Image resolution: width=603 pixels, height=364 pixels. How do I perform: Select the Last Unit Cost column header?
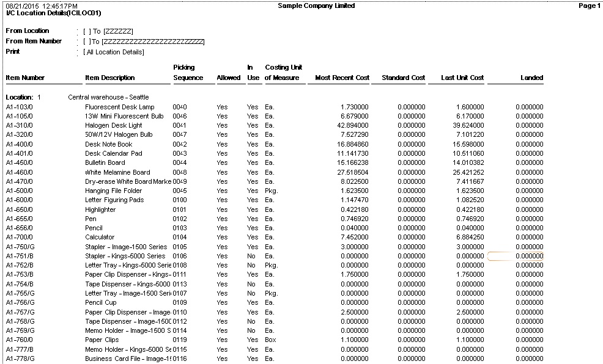tap(462, 78)
